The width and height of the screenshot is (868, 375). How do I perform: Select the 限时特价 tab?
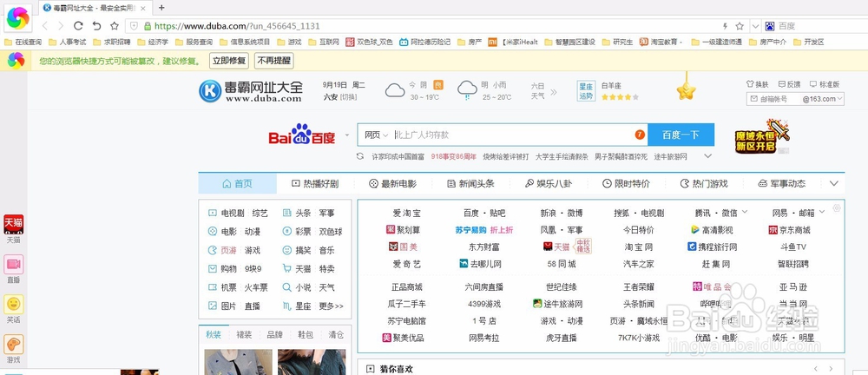[626, 183]
